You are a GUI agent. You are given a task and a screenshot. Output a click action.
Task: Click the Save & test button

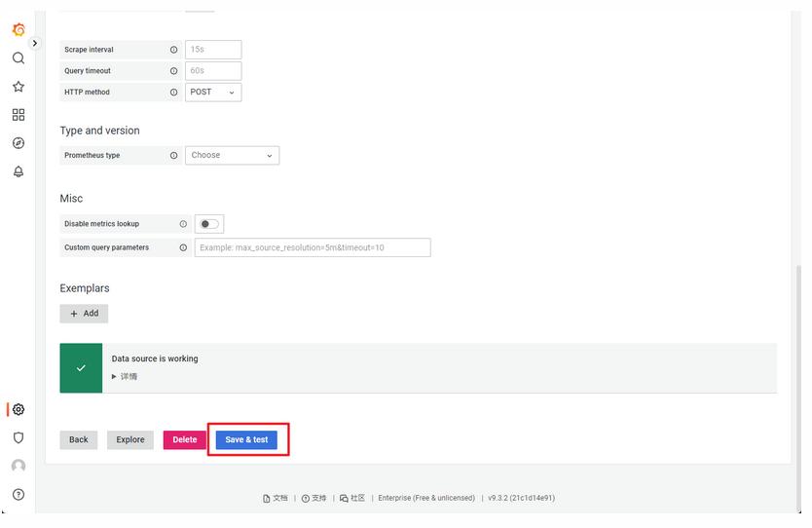click(x=246, y=440)
